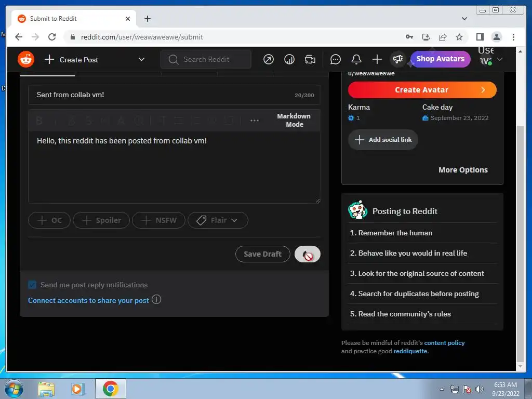Select the Submit to Reddit tab
532x399 pixels.
(x=74, y=19)
